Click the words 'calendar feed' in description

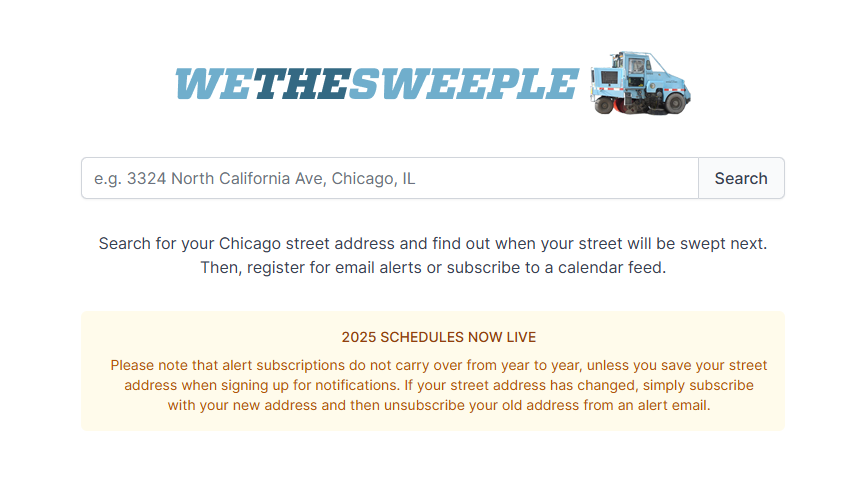[x=612, y=268]
